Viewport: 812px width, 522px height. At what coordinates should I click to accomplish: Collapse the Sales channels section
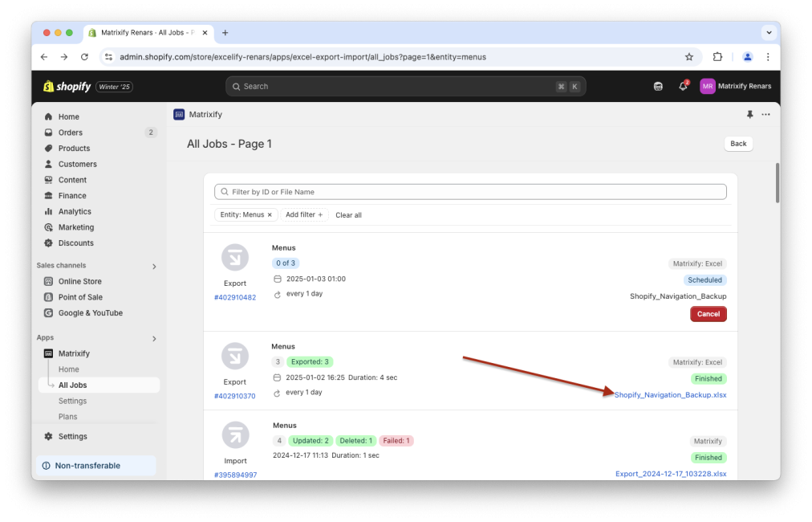tap(154, 265)
